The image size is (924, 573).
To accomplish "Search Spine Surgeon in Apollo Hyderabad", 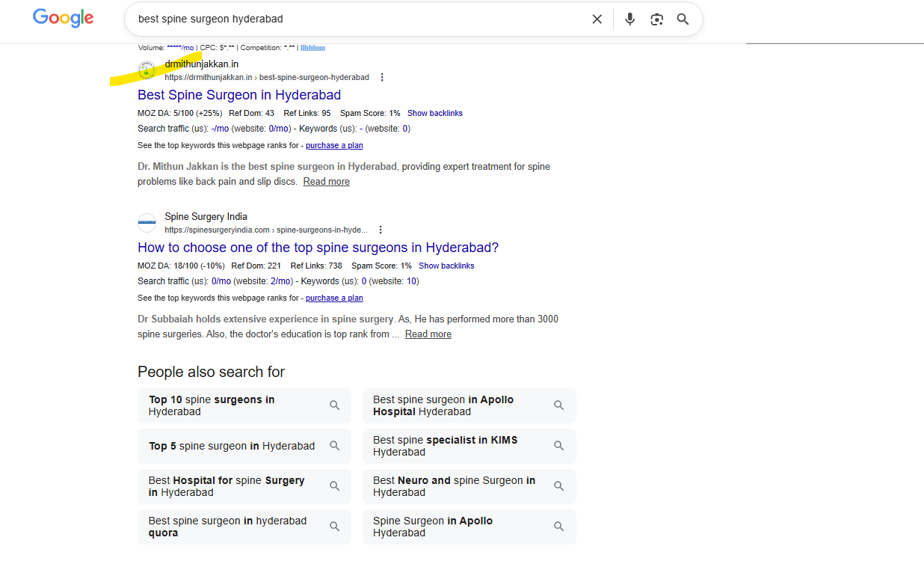I will click(469, 527).
